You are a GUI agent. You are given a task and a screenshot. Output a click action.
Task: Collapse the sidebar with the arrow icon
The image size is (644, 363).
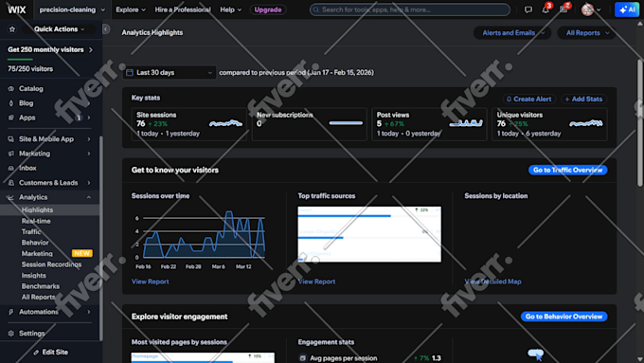click(x=106, y=28)
